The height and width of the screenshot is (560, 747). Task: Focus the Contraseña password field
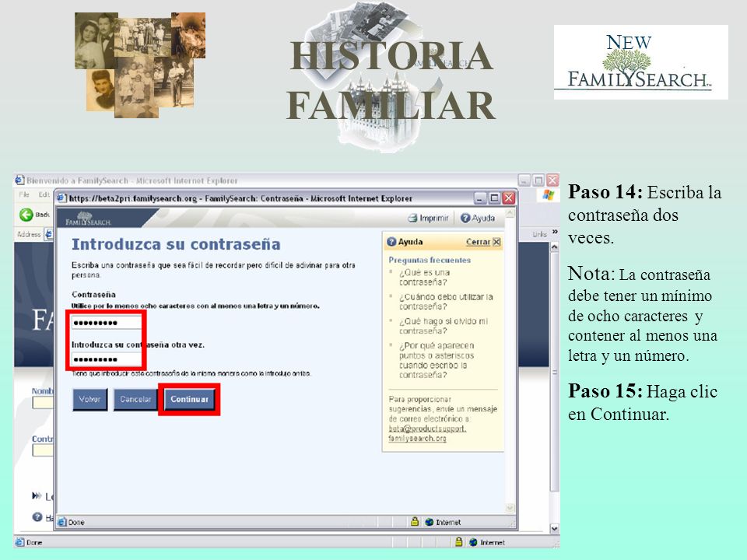[107, 323]
